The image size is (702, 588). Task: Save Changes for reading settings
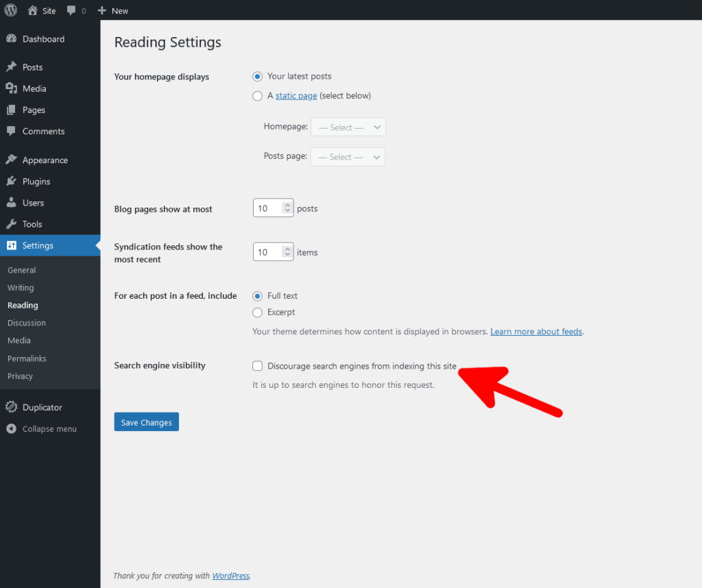(146, 422)
